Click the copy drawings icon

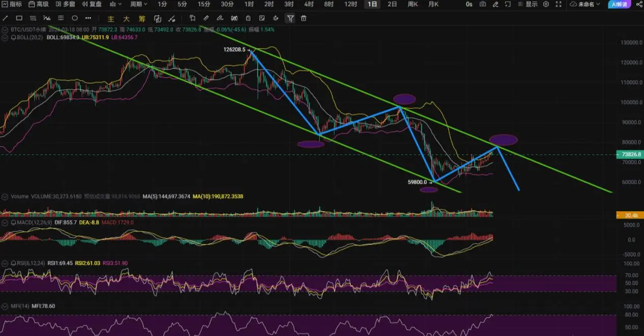tap(193, 18)
